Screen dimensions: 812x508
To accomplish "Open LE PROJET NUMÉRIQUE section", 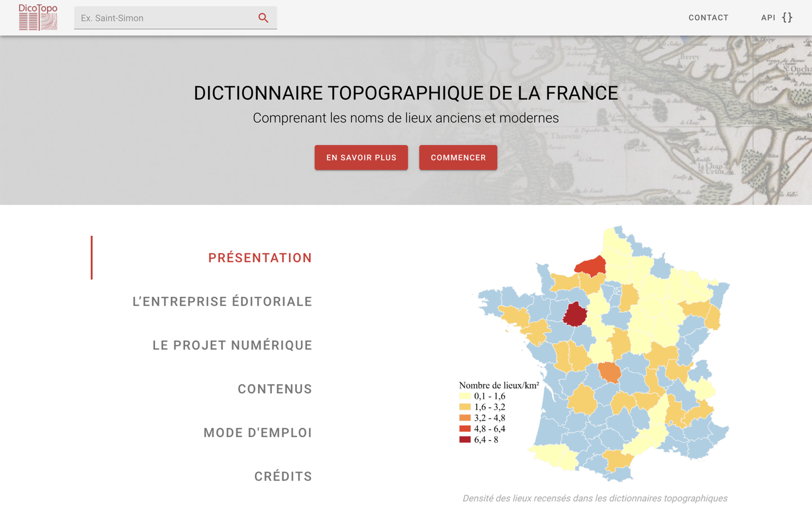I will (232, 345).
